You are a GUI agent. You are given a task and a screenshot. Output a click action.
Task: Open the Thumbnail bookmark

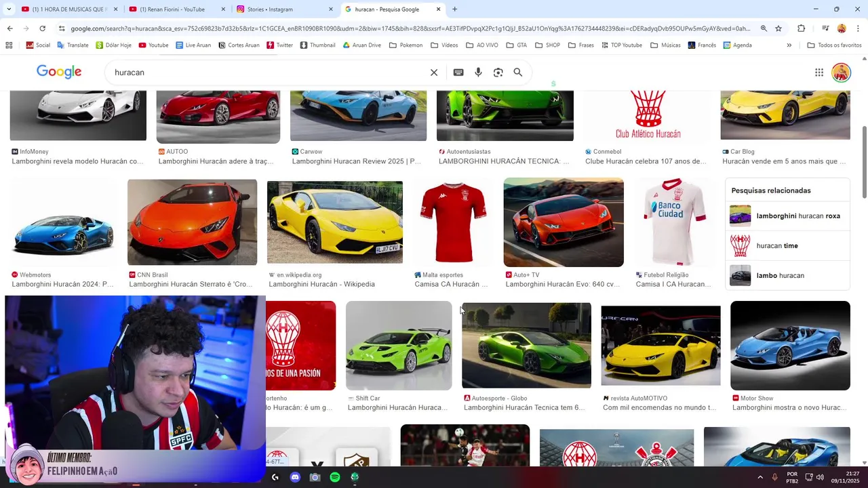coord(317,45)
